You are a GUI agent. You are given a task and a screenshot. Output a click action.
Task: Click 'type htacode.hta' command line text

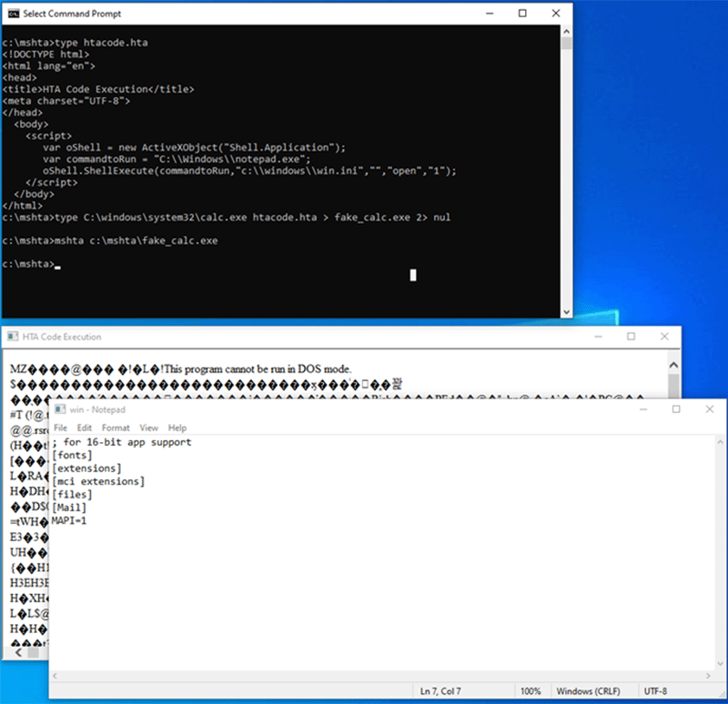(101, 43)
